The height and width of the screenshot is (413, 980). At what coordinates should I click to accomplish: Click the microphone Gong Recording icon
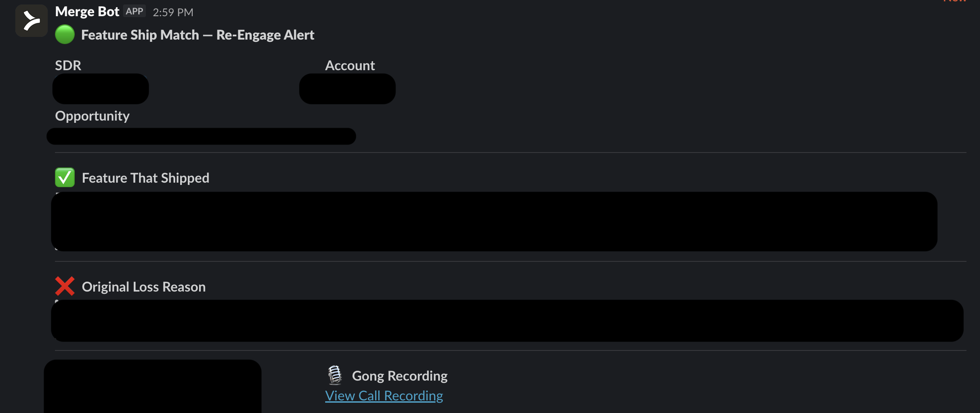tap(335, 375)
